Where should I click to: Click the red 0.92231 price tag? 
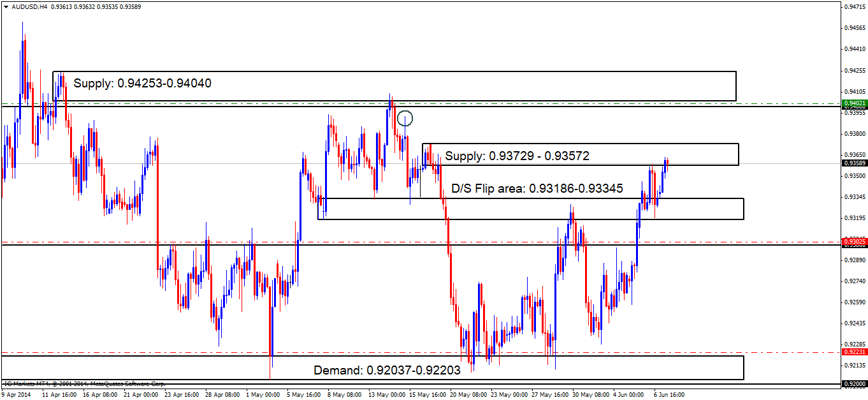tap(855, 352)
